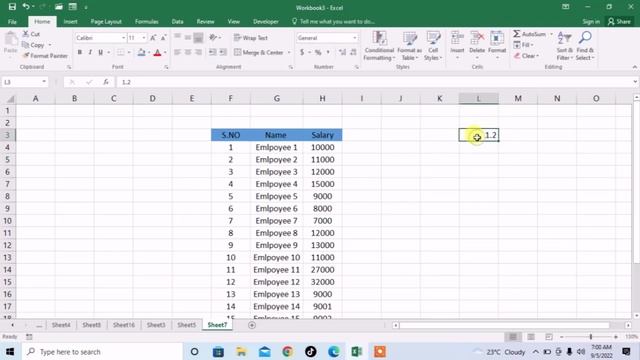640x360 pixels.
Task: Click the Save icon in the title bar
Action: [x=12, y=7]
